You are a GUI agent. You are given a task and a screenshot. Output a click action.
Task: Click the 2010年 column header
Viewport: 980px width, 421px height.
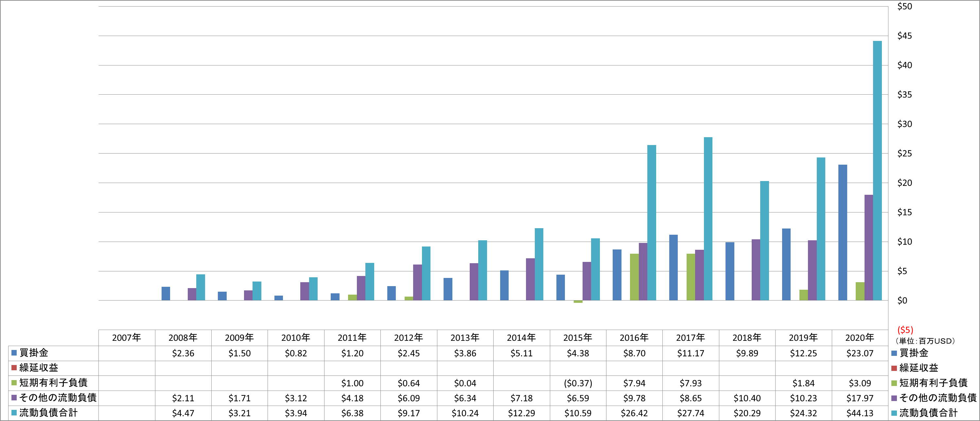click(x=296, y=338)
